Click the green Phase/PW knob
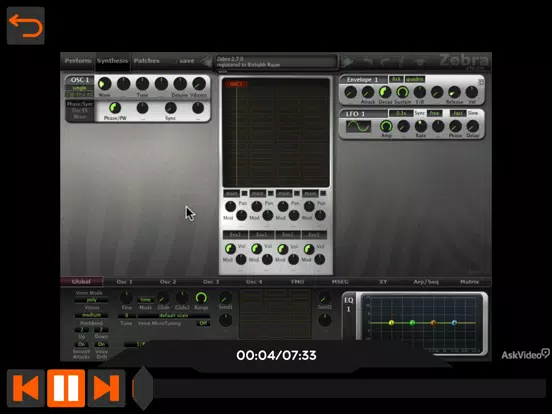552x414 pixels. [115, 108]
